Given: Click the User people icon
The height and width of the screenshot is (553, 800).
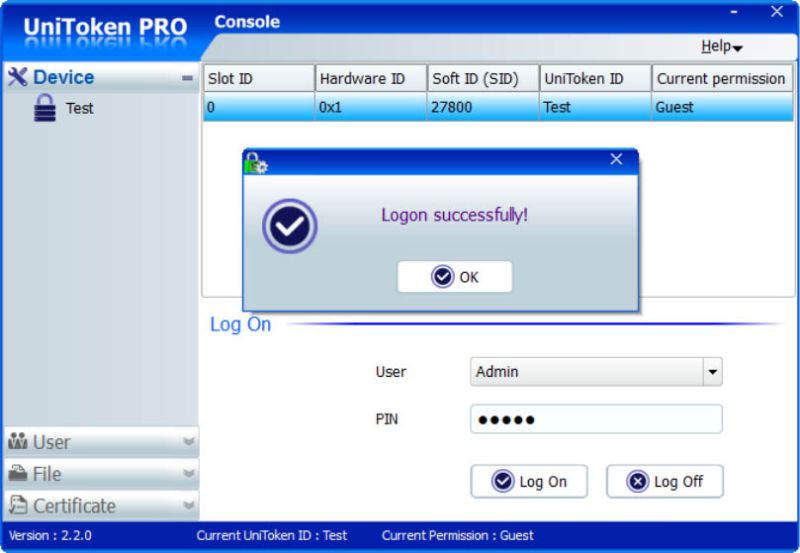Looking at the screenshot, I should pyautogui.click(x=17, y=441).
